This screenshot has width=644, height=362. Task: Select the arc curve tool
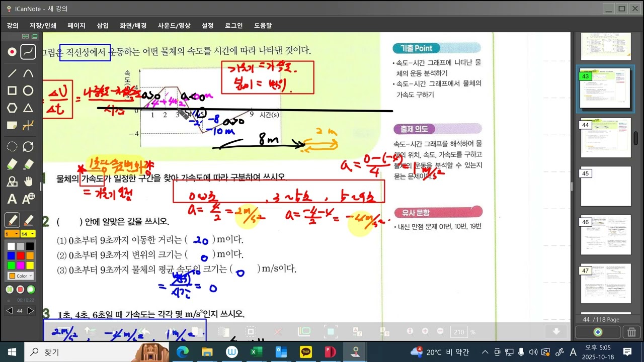(29, 73)
